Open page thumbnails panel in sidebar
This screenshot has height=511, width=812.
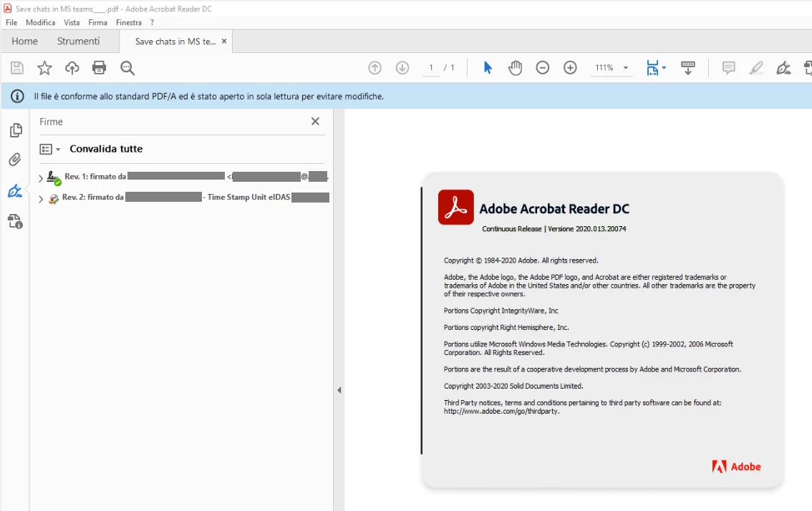click(16, 130)
